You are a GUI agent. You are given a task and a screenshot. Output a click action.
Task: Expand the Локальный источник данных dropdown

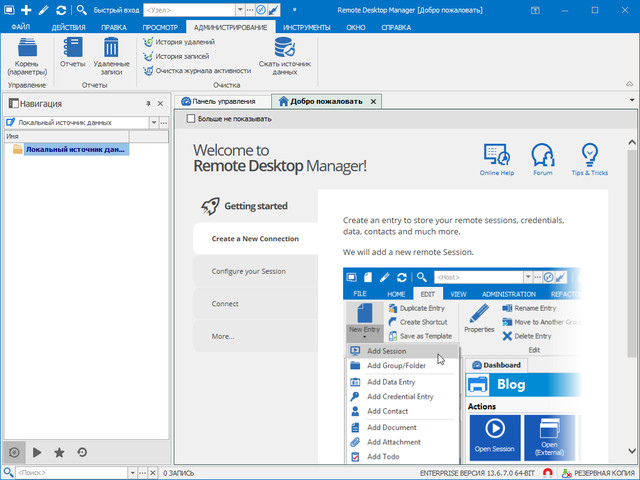153,122
